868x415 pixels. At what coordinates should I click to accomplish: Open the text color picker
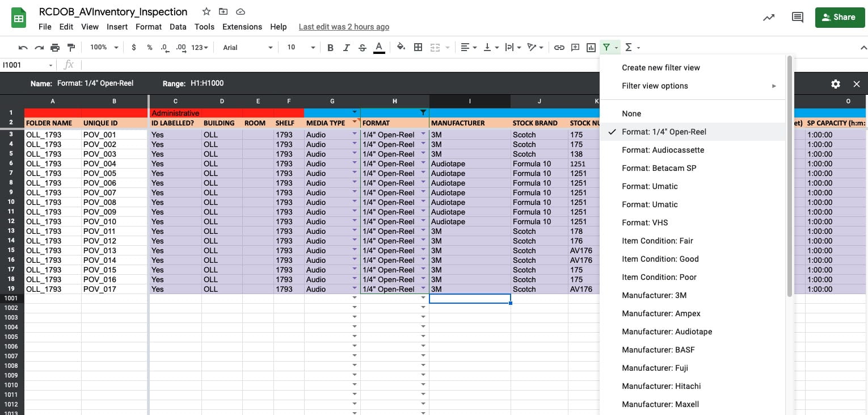(x=379, y=48)
